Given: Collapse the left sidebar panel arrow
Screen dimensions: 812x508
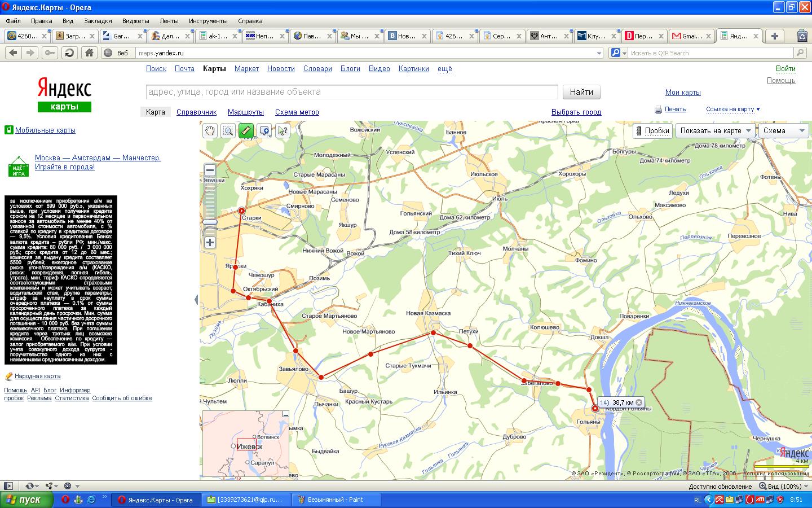Looking at the screenshot, I should point(196,300).
